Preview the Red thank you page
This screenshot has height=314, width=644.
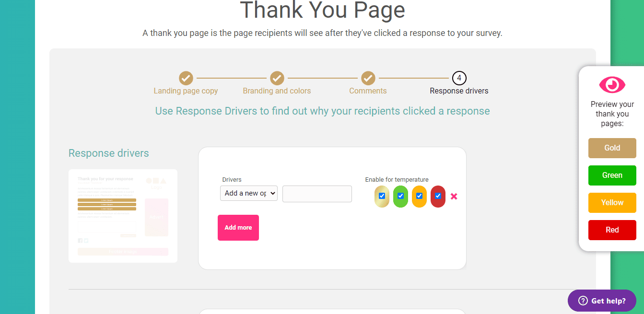(612, 230)
